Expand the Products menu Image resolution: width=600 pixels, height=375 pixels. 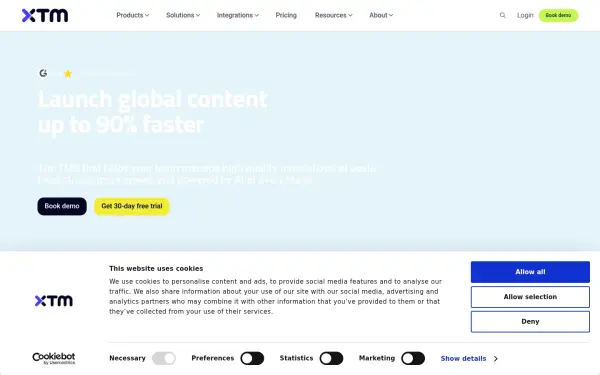[x=132, y=15]
